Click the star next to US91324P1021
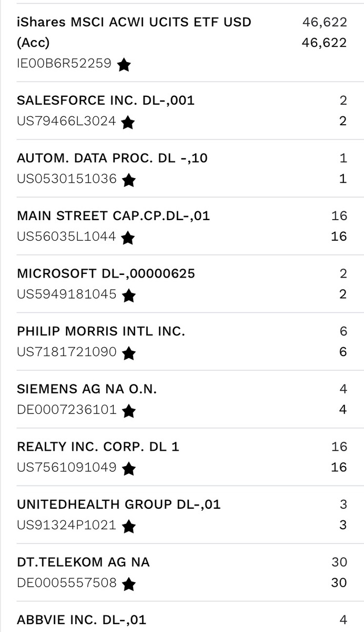 coord(128,526)
